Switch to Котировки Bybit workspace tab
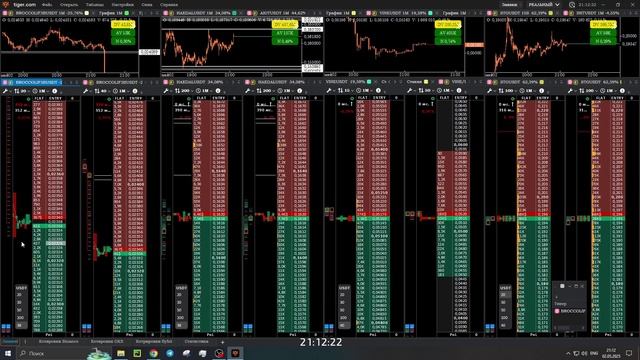This screenshot has height=360, width=640. coord(154,341)
